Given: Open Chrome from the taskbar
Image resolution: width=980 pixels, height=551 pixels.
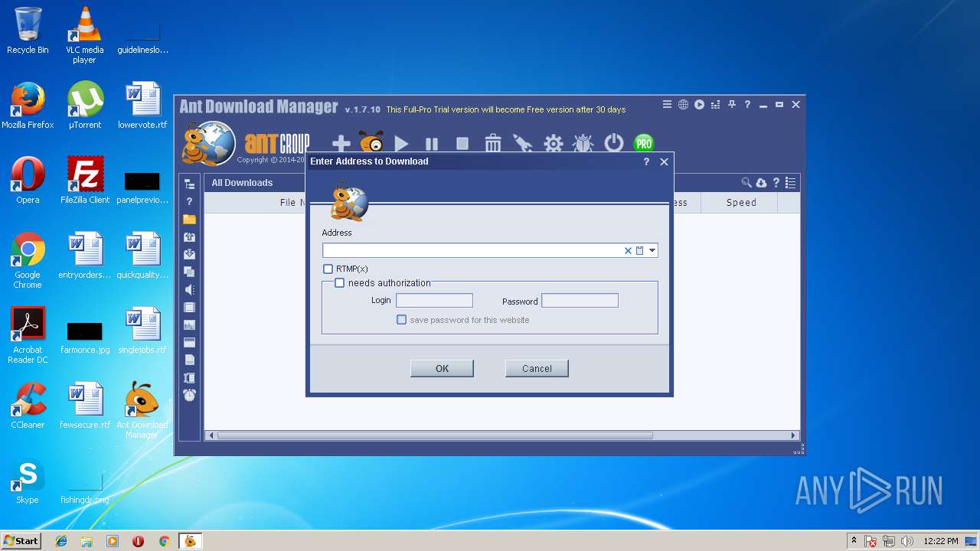Looking at the screenshot, I should (164, 541).
